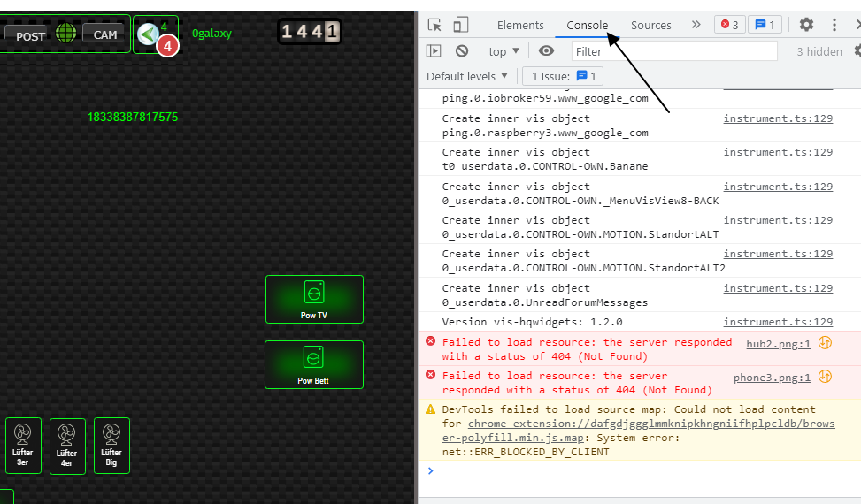Open instrument.ts:129 link beside raspberry3 entry

(x=778, y=118)
